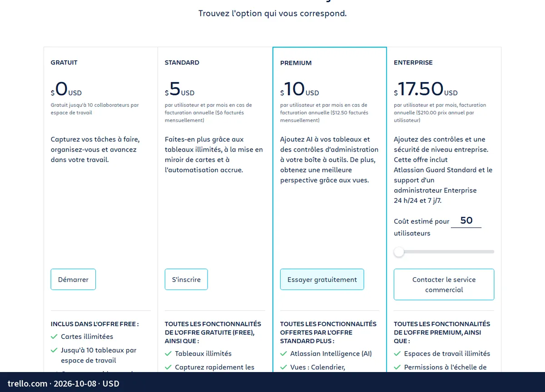
Task: Click checkmark icon beside Atlassian Intelligence (AI)
Action: coord(283,353)
